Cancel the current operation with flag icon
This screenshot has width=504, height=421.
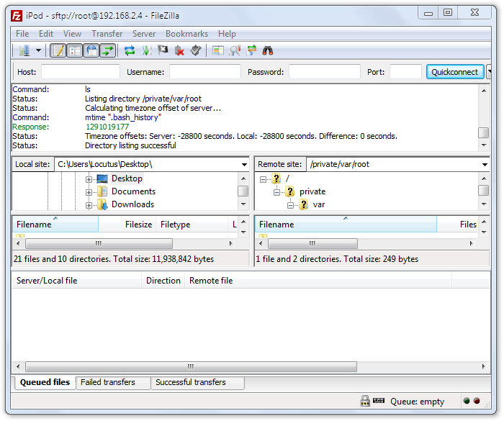click(163, 50)
